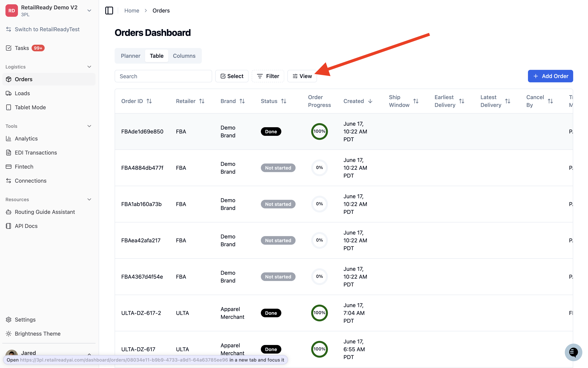The width and height of the screenshot is (588, 368).
Task: Toggle the sidebar panel icon
Action: pyautogui.click(x=109, y=11)
